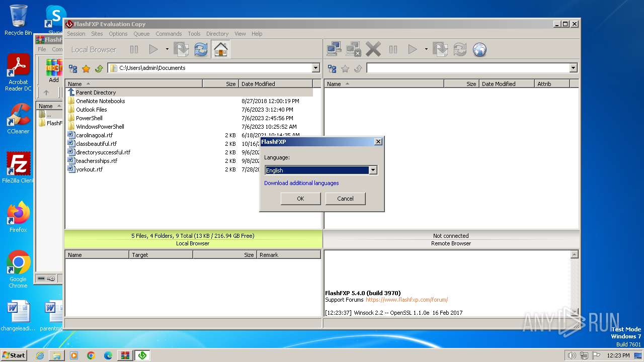Click the local transfer selected files icon

[x=181, y=49]
